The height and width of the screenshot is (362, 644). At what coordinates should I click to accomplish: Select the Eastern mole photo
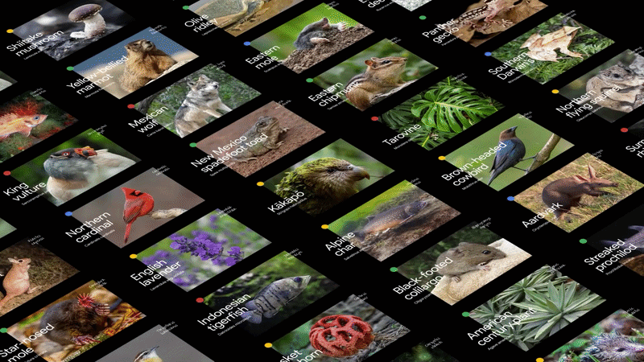click(312, 38)
